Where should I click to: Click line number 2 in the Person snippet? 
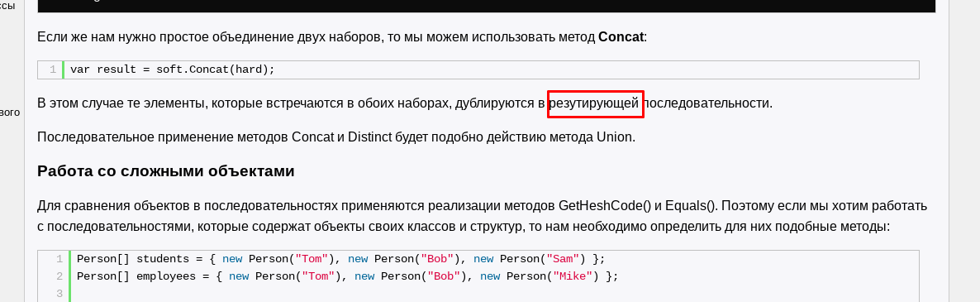click(x=59, y=276)
